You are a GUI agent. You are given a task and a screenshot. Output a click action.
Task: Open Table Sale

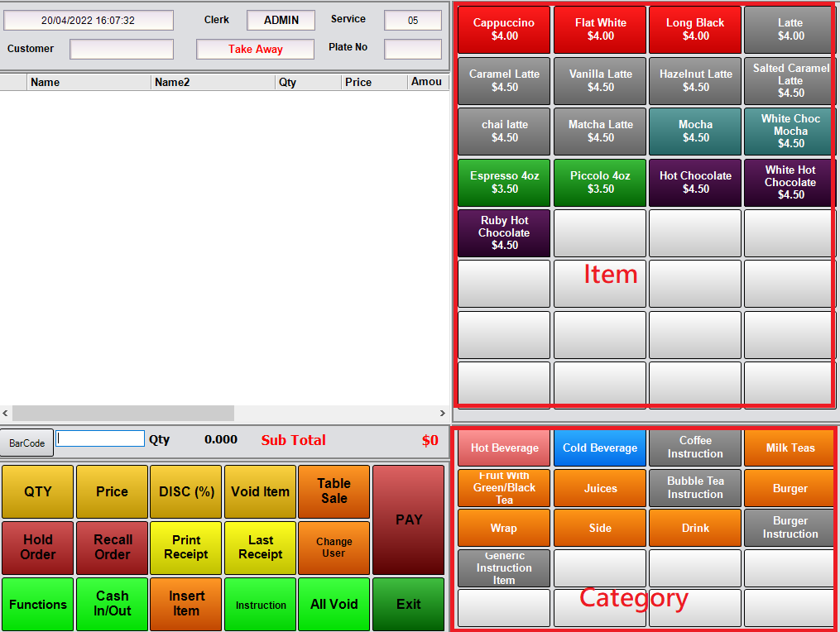[x=334, y=491]
